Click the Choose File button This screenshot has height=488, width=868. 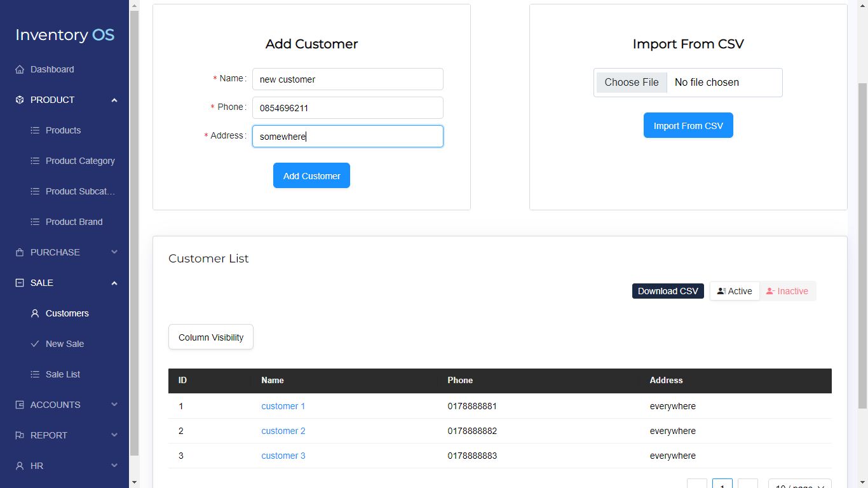632,83
